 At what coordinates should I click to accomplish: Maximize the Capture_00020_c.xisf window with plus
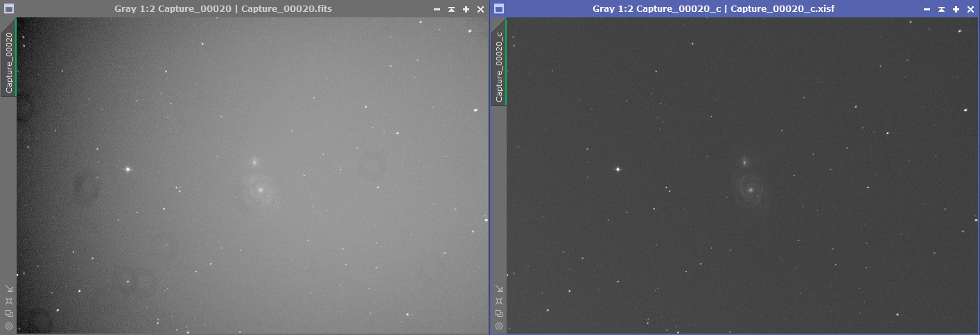pos(956,9)
